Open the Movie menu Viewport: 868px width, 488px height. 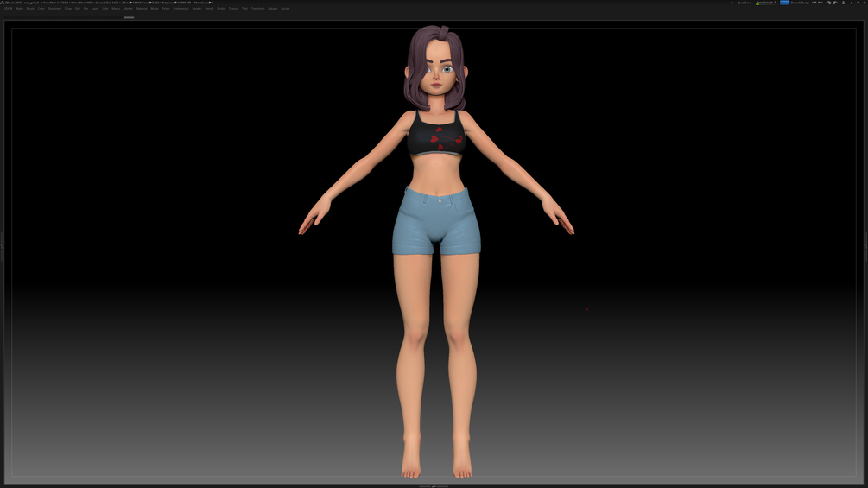point(155,9)
